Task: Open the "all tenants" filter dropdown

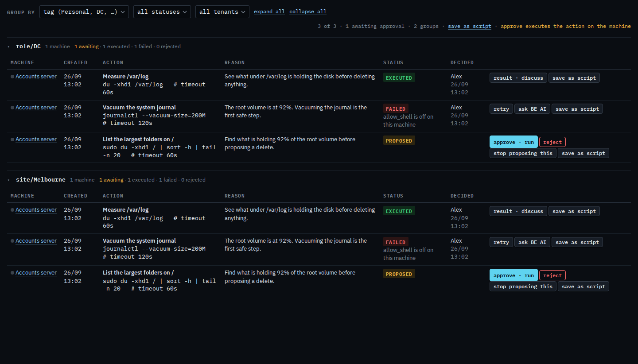Action: pos(222,12)
